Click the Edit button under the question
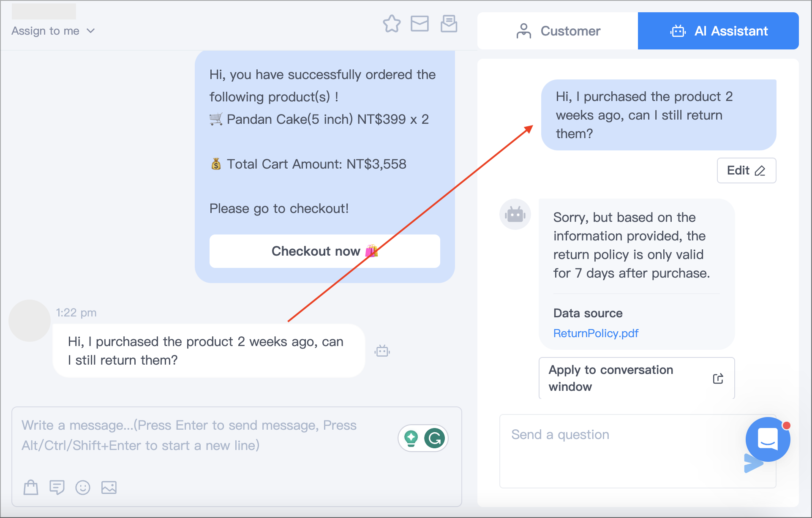The width and height of the screenshot is (812, 518). point(746,170)
